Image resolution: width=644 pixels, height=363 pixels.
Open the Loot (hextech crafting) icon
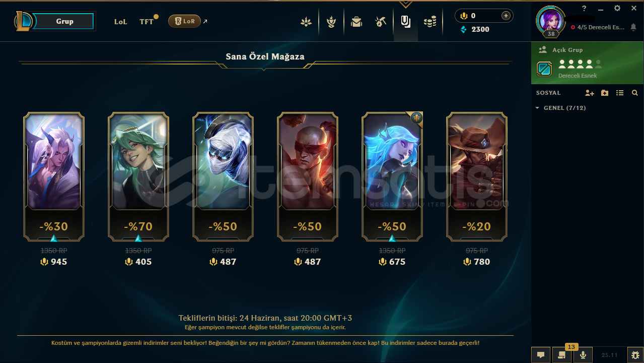point(381,22)
